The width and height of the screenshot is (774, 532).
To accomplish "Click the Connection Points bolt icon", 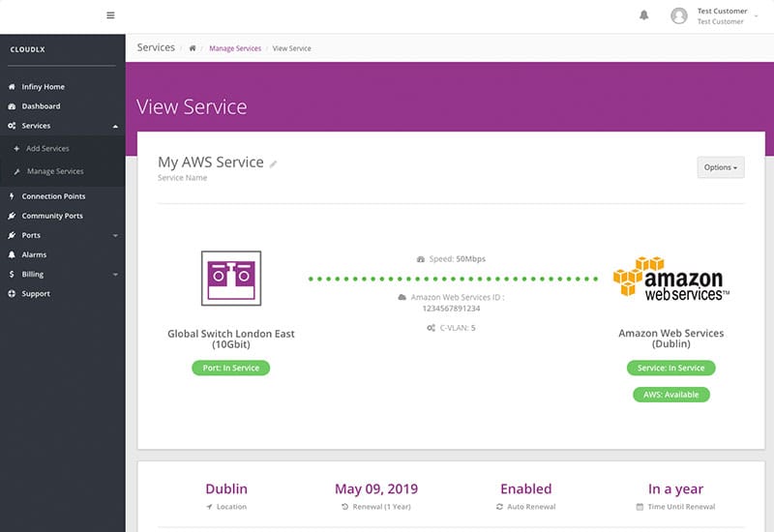I will click(12, 196).
